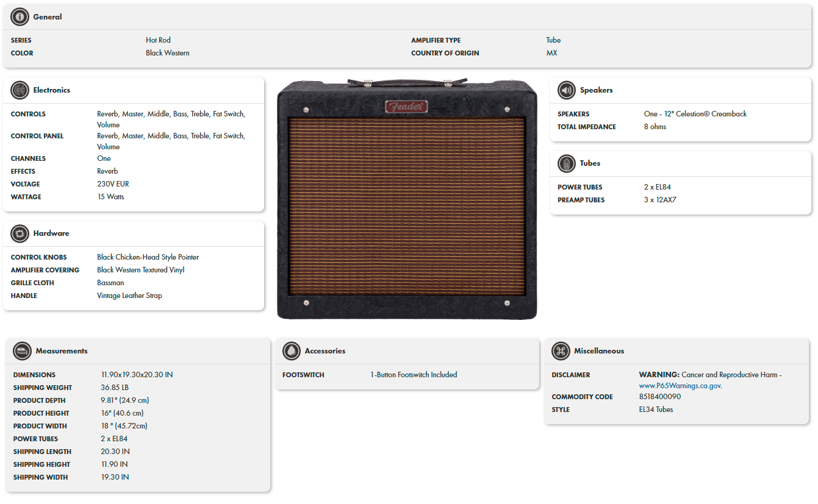
Task: Select the Measurements section heading
Action: [x=62, y=351]
